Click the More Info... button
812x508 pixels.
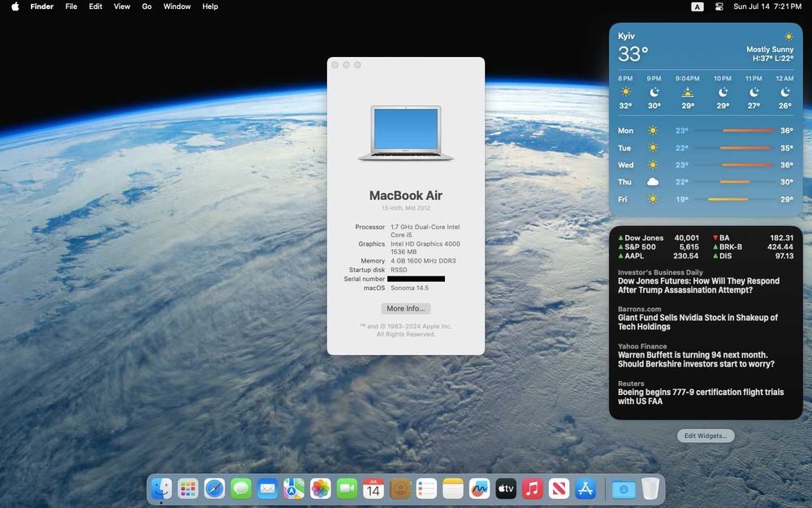(x=405, y=308)
